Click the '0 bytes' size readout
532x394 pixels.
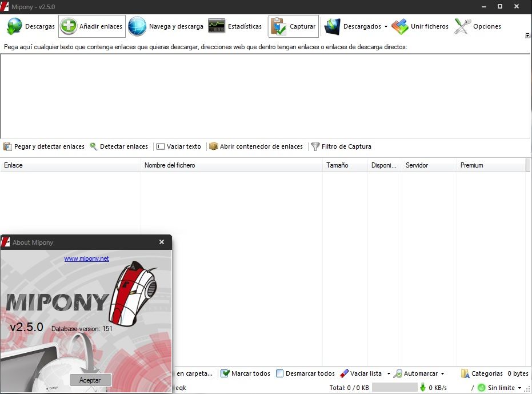coord(518,373)
